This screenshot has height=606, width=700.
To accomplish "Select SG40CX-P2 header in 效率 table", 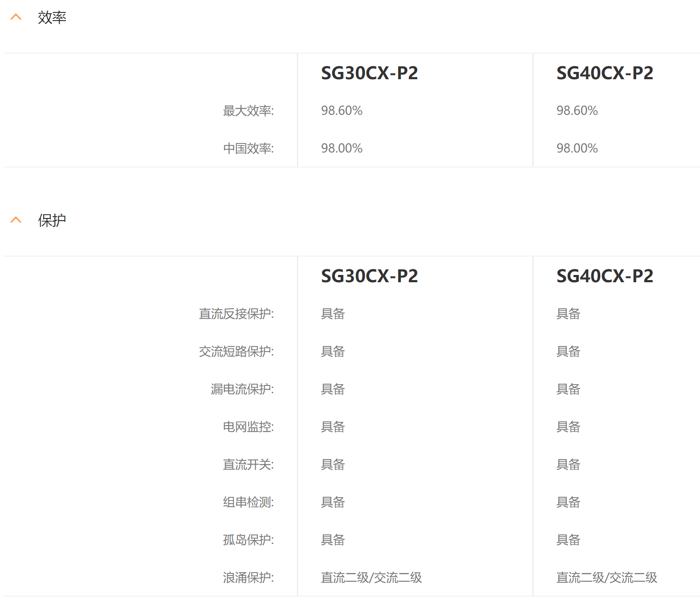I will (605, 73).
